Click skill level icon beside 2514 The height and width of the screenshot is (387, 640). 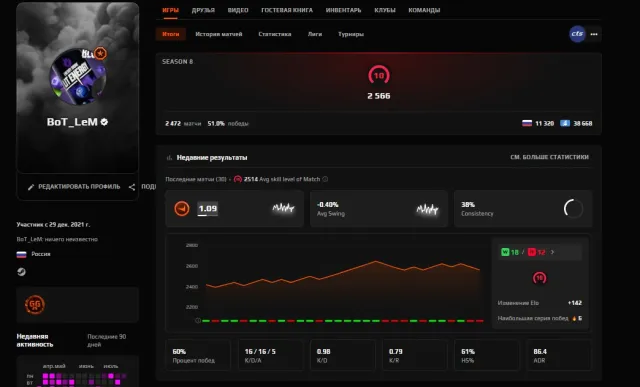click(238, 179)
